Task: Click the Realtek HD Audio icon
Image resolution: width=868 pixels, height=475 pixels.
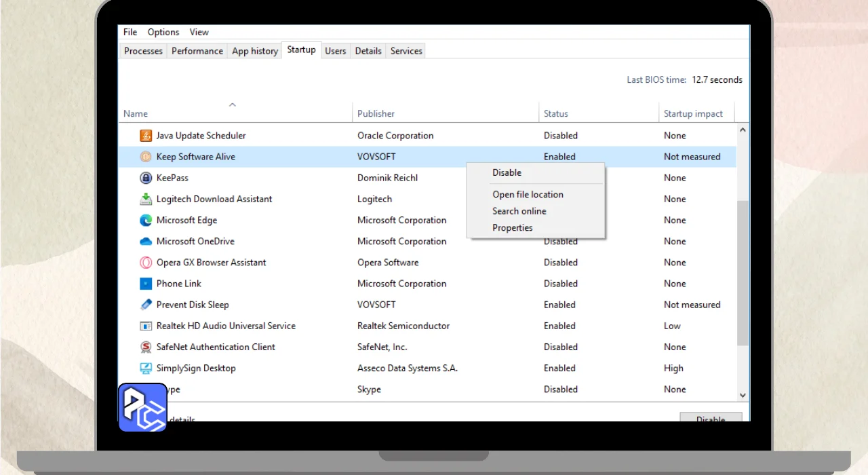Action: click(145, 326)
